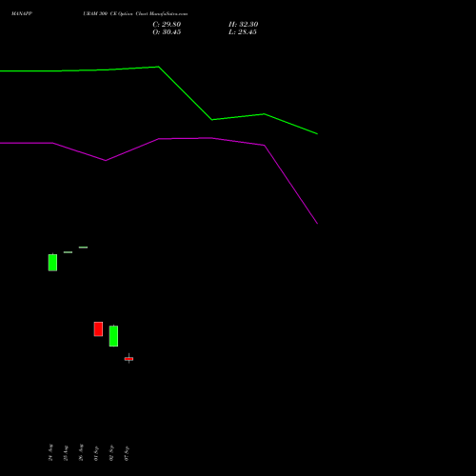Click the 'C: 29.80' close value
This screenshot has height=476, width=476.
[167, 25]
